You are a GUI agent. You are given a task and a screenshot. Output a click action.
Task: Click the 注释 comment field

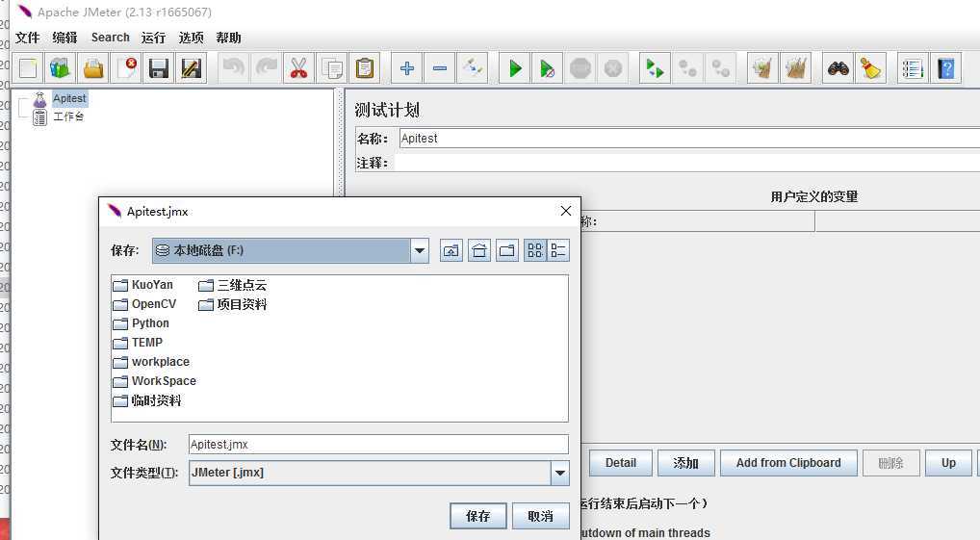click(x=686, y=163)
